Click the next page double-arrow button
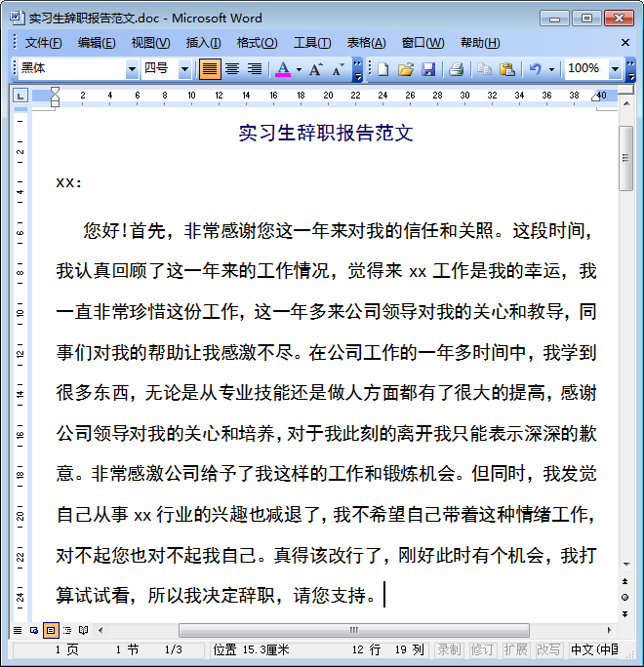The width and height of the screenshot is (644, 667). coord(625,613)
